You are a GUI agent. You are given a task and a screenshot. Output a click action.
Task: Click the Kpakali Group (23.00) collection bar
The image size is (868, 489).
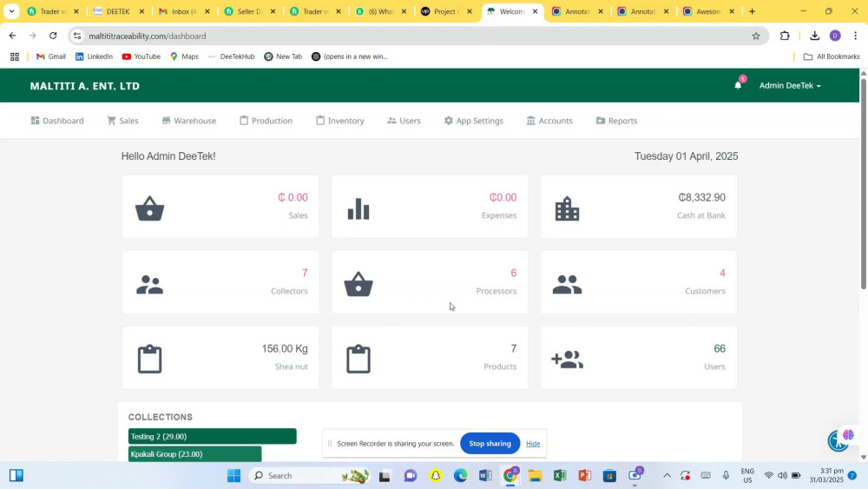(194, 454)
